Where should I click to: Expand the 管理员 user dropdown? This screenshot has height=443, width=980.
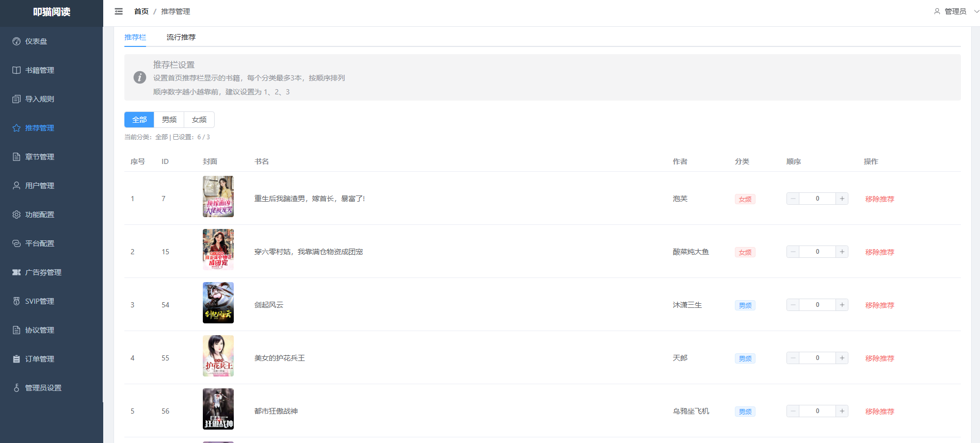point(956,11)
